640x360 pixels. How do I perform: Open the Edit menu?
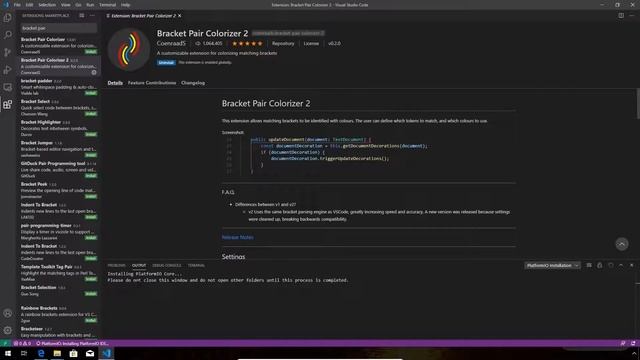[29, 5]
